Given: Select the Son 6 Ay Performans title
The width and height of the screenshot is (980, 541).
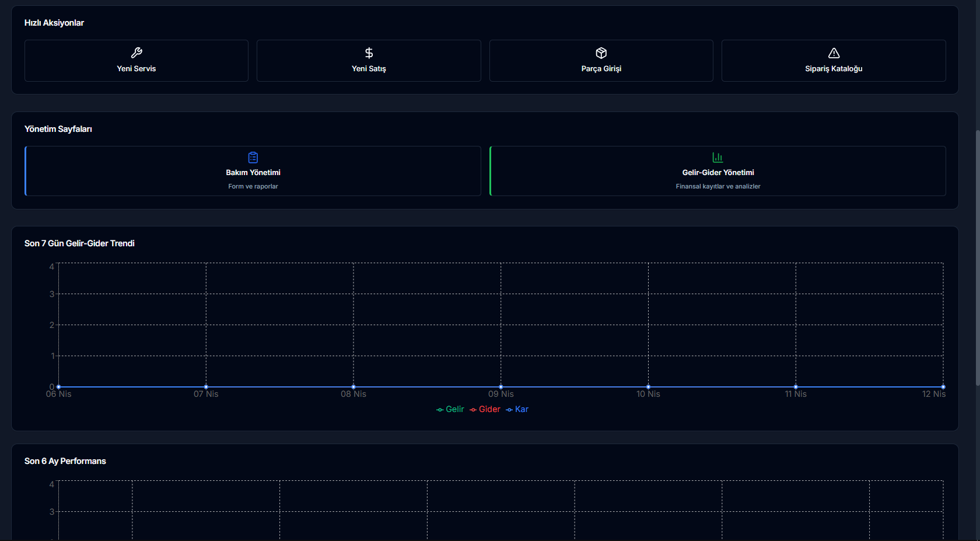Looking at the screenshot, I should click(65, 461).
